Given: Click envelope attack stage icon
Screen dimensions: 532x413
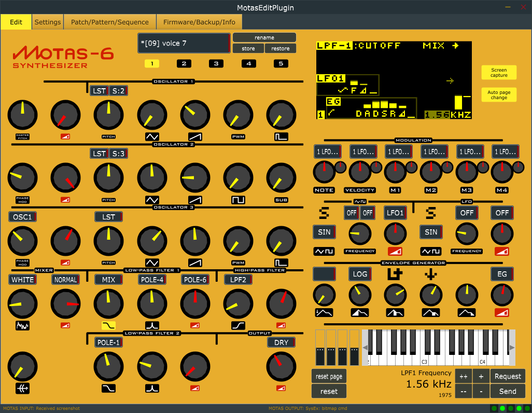Looking at the screenshot, I should coord(360,313).
